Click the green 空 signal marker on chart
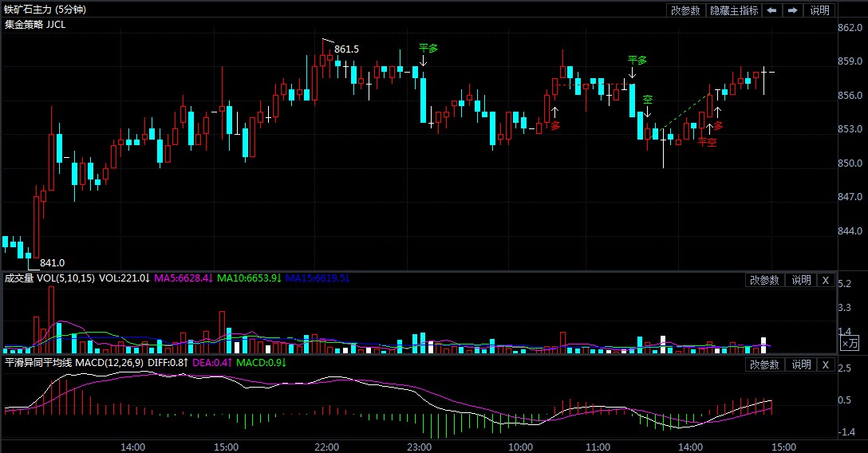Image resolution: width=868 pixels, height=453 pixels. pos(648,100)
